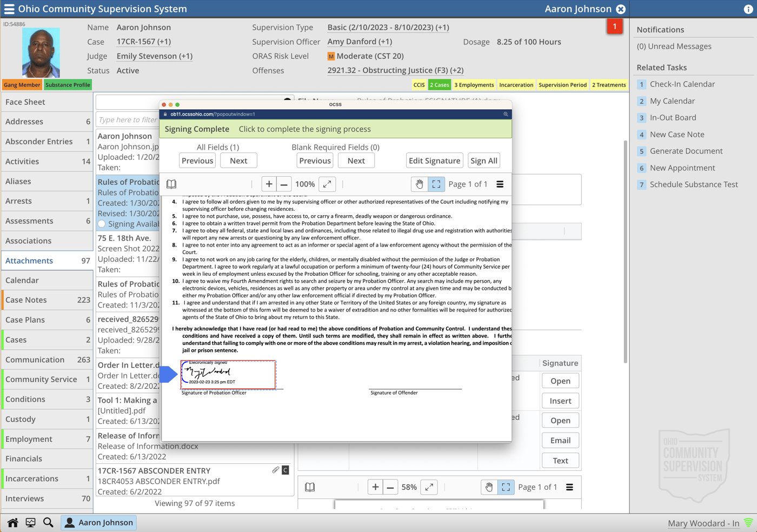Zoom in on lower document viewer
The width and height of the screenshot is (757, 532).
[x=375, y=487]
